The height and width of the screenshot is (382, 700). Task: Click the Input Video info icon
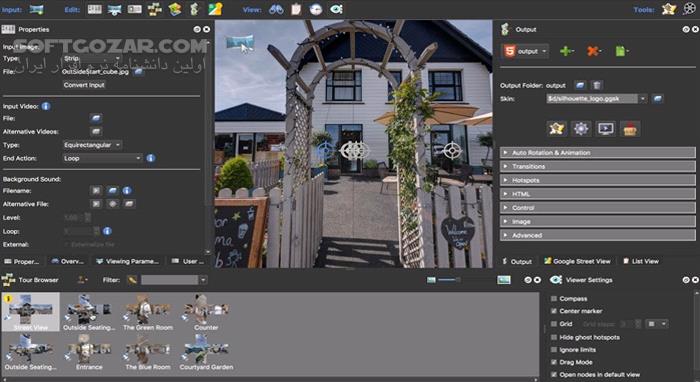[46, 106]
